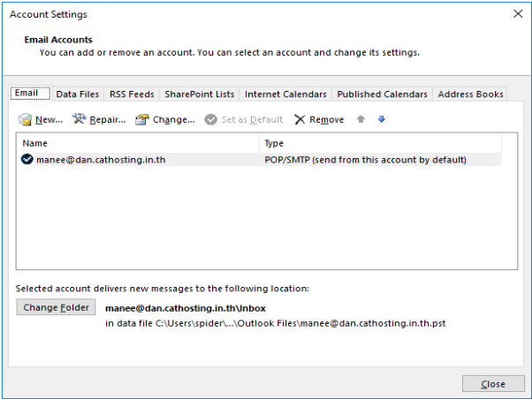Open the Published Calendars tab
This screenshot has width=532, height=399.
click(x=382, y=94)
